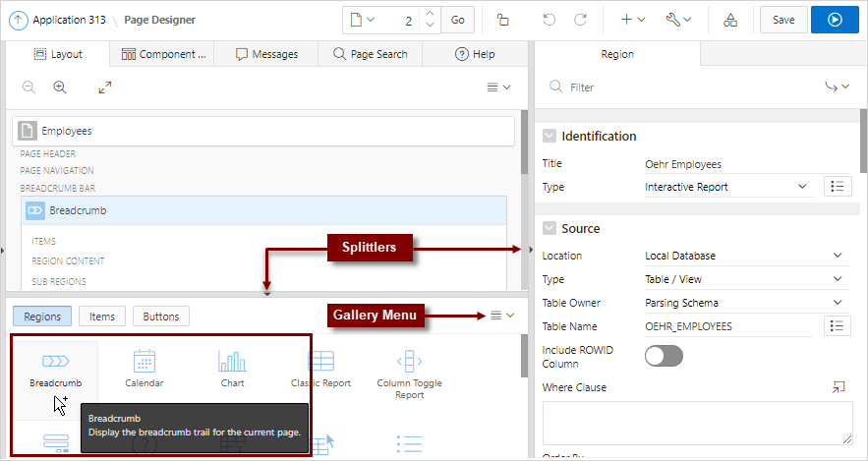This screenshot has width=868, height=461.
Task: Select the Breadcrumb region in layout
Action: click(263, 210)
